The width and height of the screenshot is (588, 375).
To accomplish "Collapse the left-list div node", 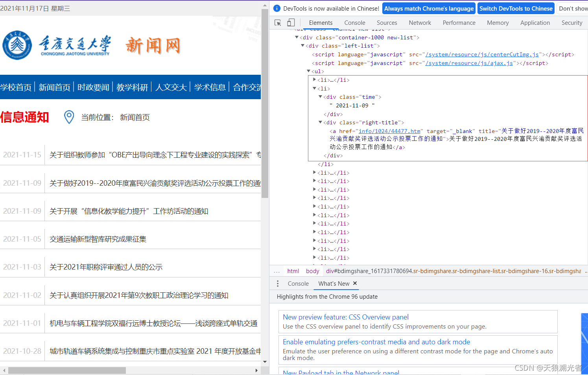I will pos(302,46).
